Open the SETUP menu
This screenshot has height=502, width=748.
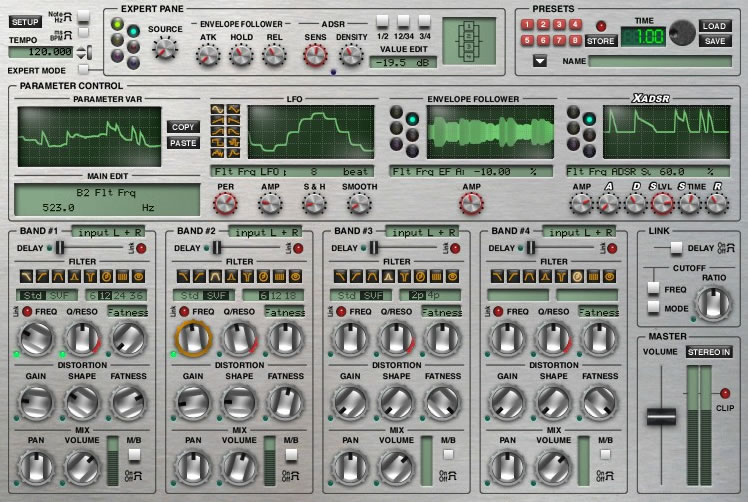tap(25, 20)
